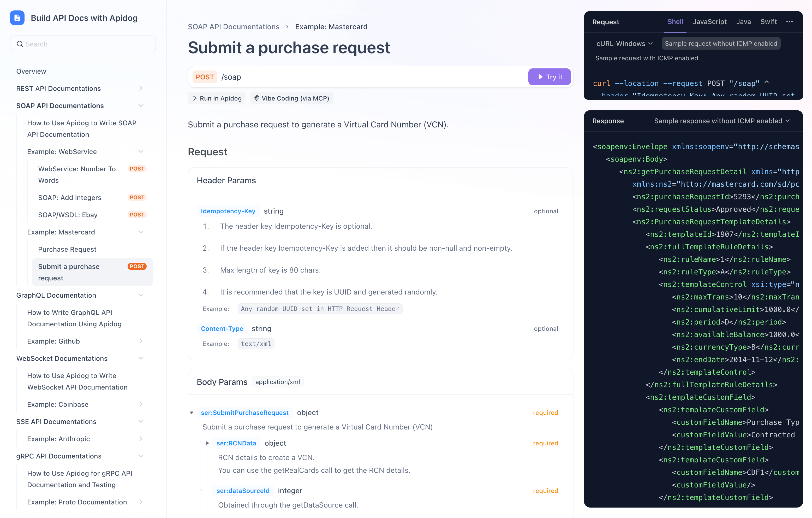Collapse GraphQL Documentation section

[141, 295]
